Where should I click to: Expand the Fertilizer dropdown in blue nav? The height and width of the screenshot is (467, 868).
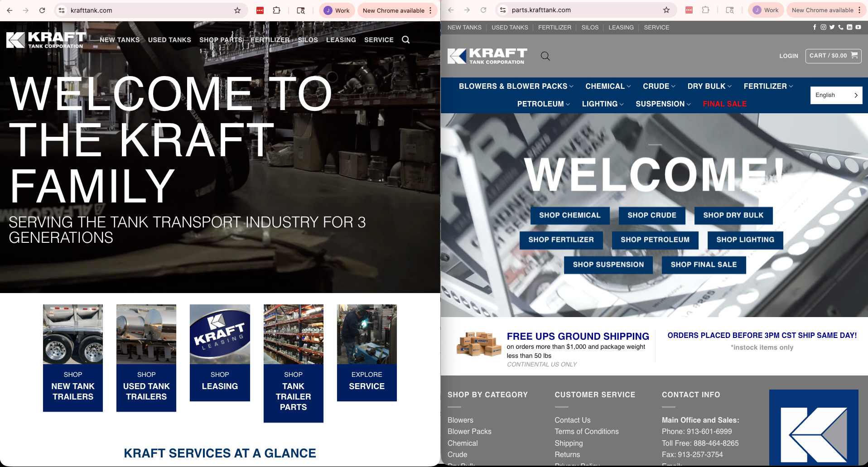coord(768,86)
